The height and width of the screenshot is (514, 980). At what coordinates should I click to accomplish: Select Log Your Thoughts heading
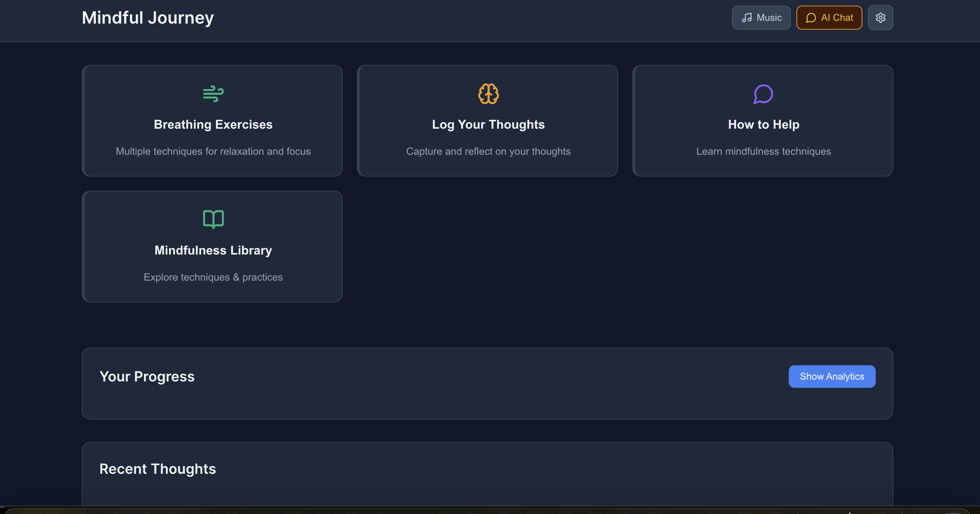tap(488, 124)
